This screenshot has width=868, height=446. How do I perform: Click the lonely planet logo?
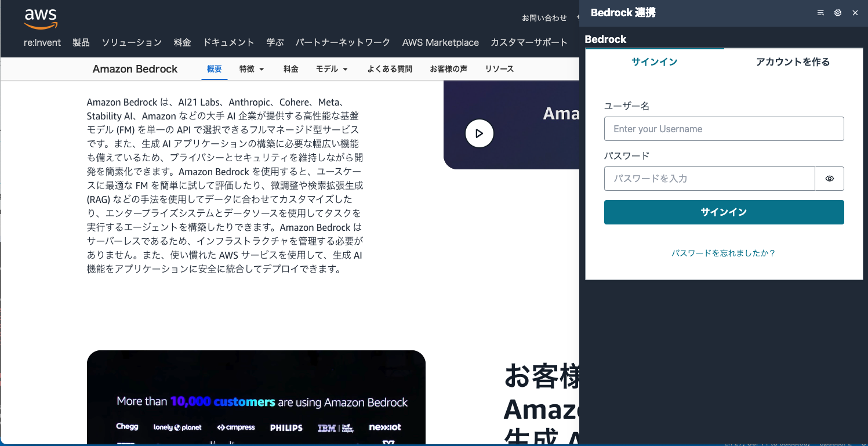(177, 427)
